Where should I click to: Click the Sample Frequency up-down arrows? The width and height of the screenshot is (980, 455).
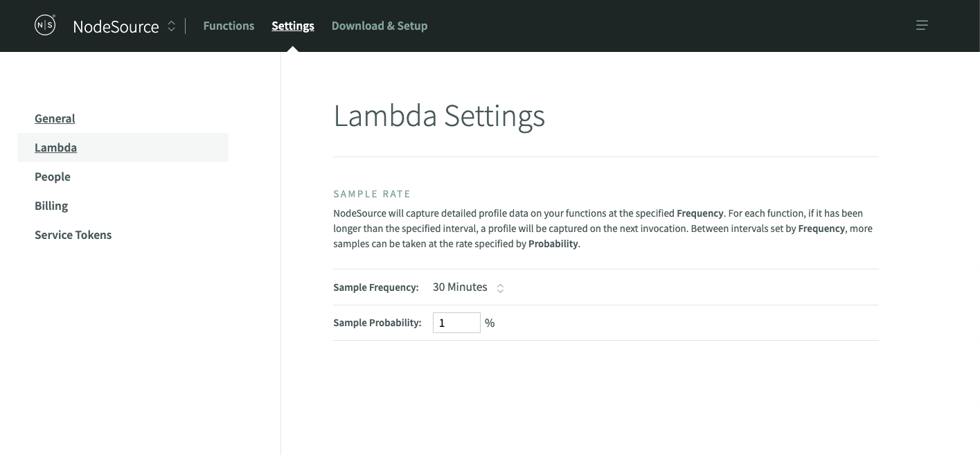(x=500, y=288)
